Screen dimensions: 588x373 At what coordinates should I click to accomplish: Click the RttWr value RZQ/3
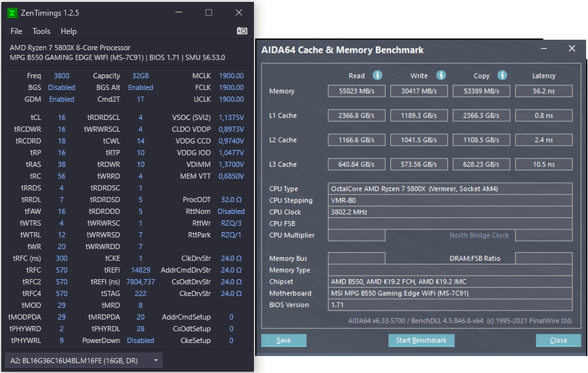pos(232,223)
